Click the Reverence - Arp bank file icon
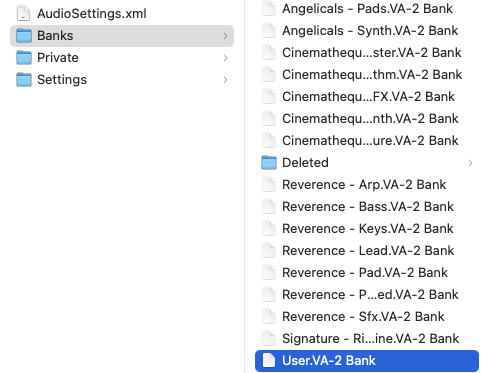The image size is (488, 373). tap(269, 184)
